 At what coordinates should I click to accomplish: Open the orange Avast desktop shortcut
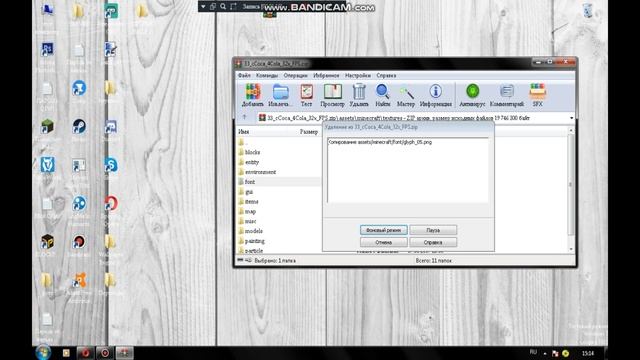[x=79, y=280]
